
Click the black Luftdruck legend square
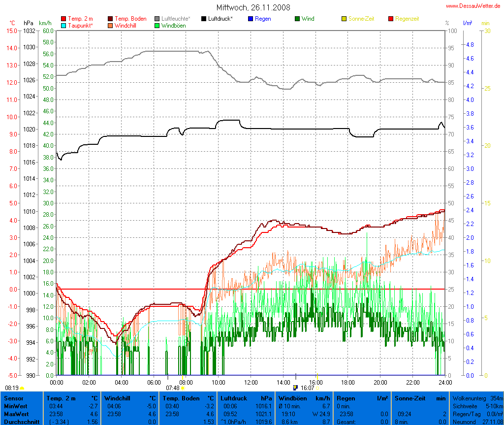tap(204, 19)
